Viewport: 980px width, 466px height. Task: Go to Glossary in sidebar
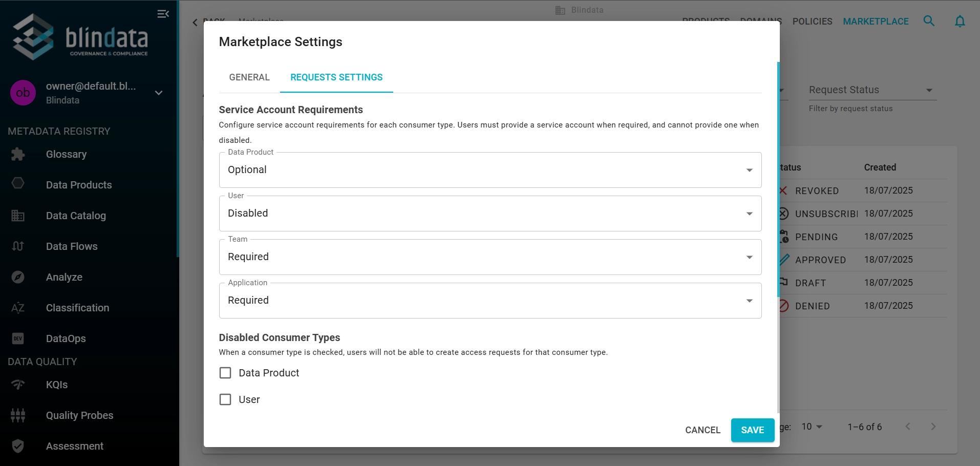coord(66,154)
